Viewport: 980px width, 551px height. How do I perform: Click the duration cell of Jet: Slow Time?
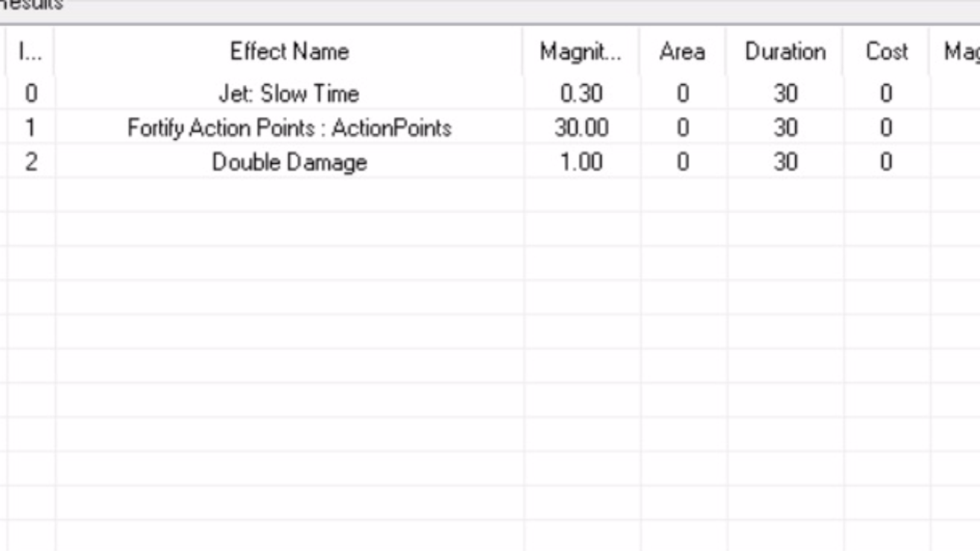pyautogui.click(x=785, y=94)
